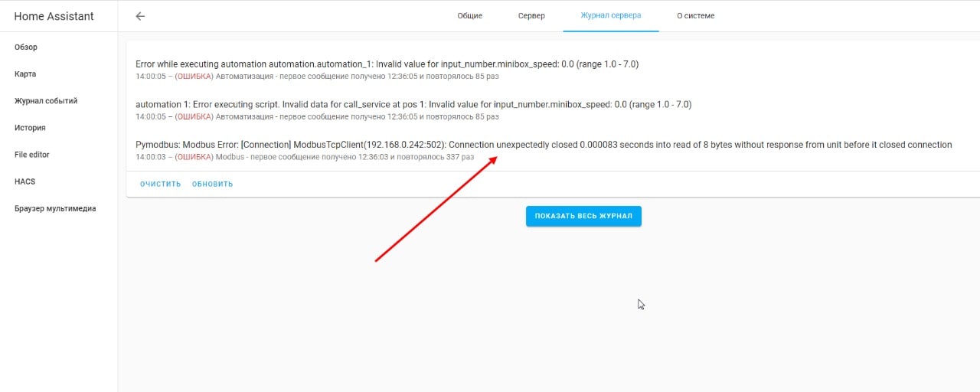Open the О системе tab
980x392 pixels.
pyautogui.click(x=695, y=16)
